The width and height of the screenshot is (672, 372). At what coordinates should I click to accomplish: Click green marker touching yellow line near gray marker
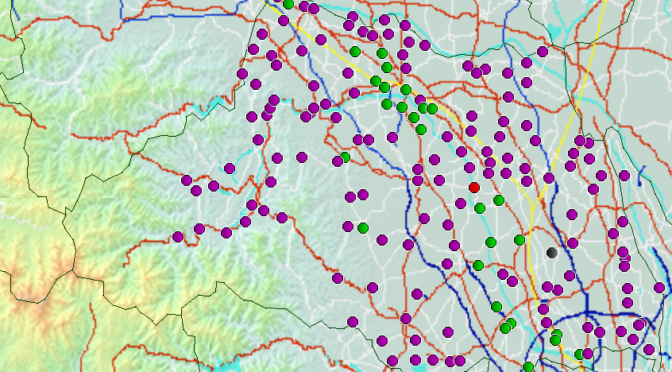(519, 240)
